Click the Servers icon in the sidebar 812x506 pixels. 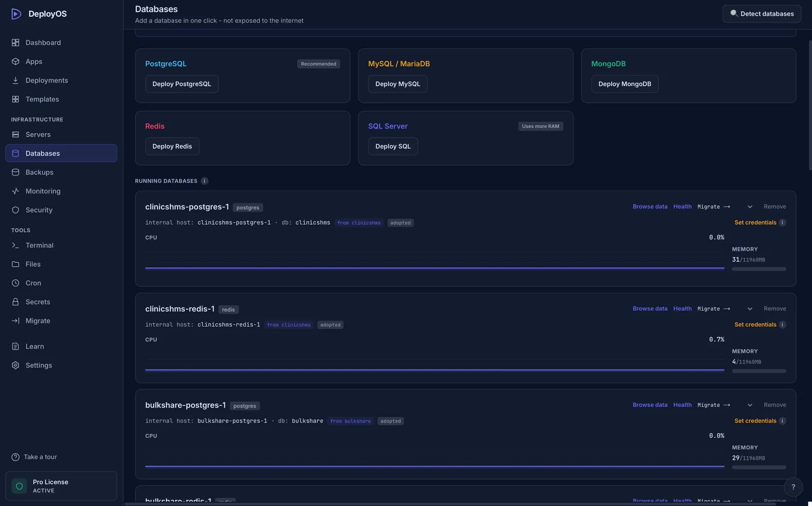pos(15,134)
